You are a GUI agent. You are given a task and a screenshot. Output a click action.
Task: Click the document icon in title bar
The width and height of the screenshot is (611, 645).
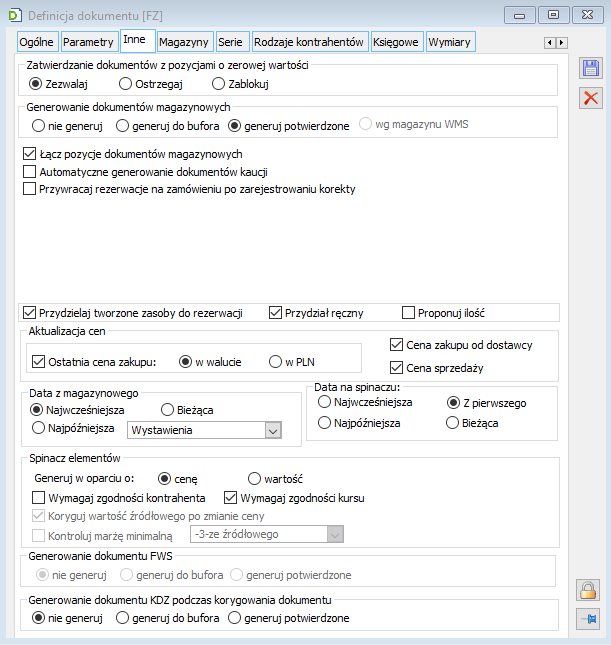[x=15, y=16]
